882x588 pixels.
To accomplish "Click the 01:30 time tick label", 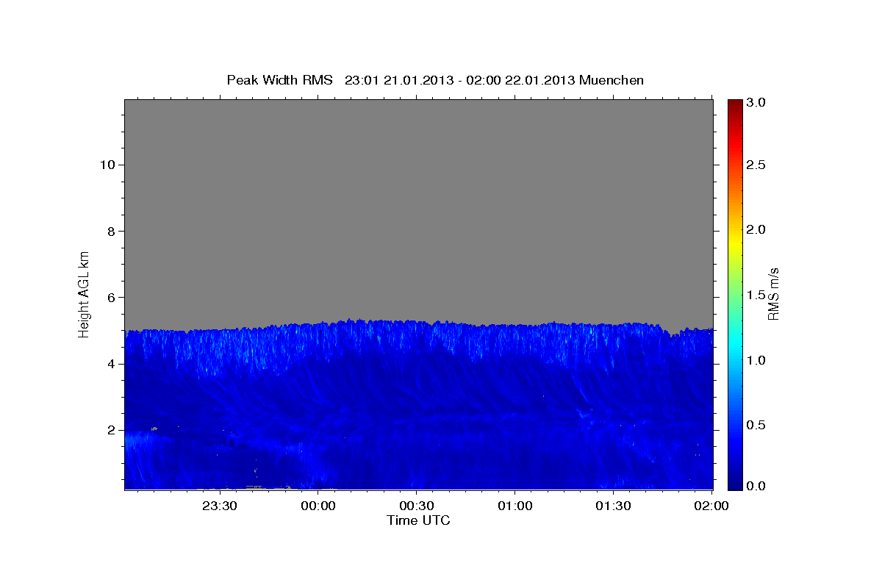I will 614,506.
